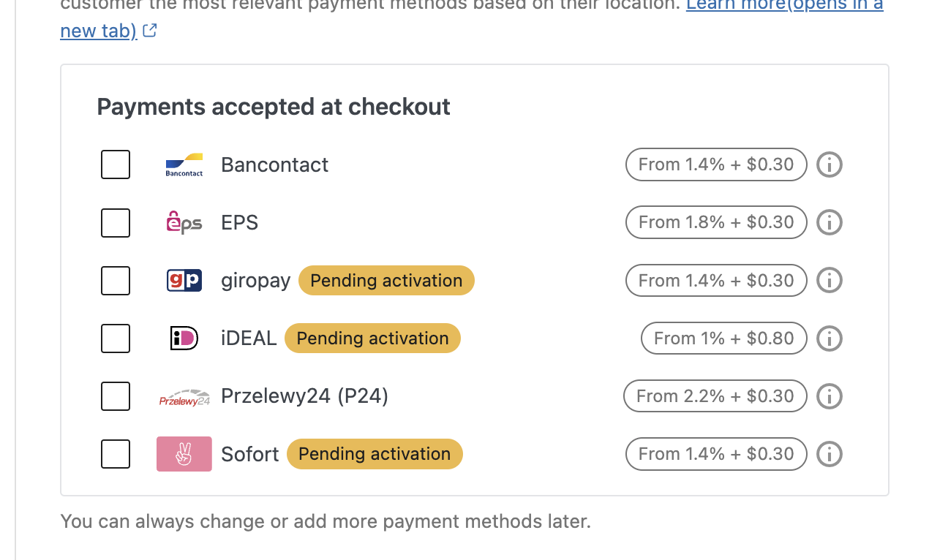The height and width of the screenshot is (560, 929).
Task: Open the info tooltip next to Bancontact pricing
Action: click(x=829, y=164)
